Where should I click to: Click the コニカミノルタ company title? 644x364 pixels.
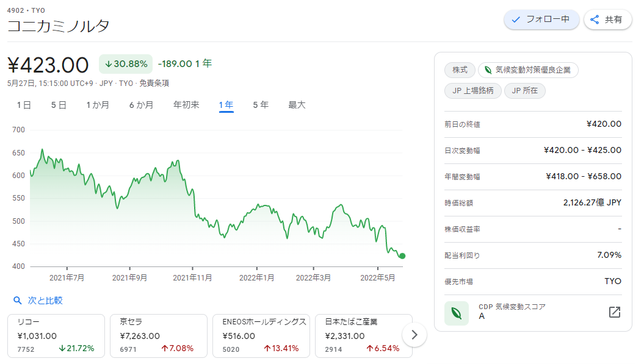(x=59, y=26)
